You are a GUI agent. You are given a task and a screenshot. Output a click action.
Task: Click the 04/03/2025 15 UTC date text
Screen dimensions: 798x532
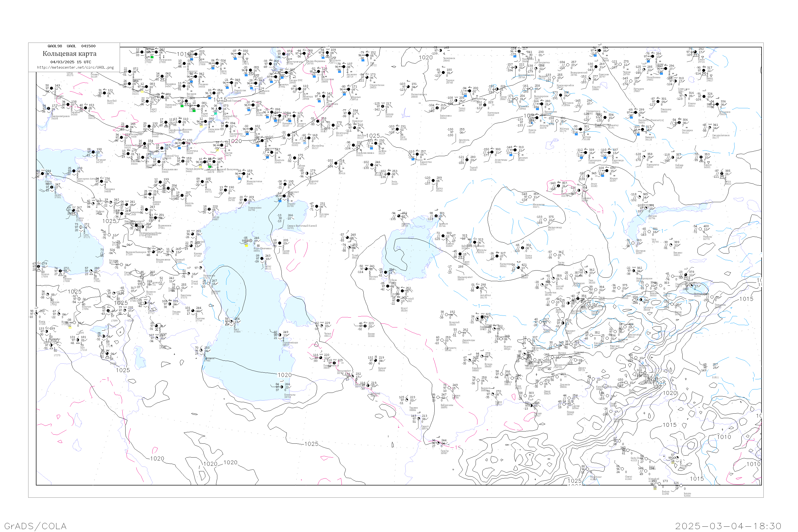[70, 62]
